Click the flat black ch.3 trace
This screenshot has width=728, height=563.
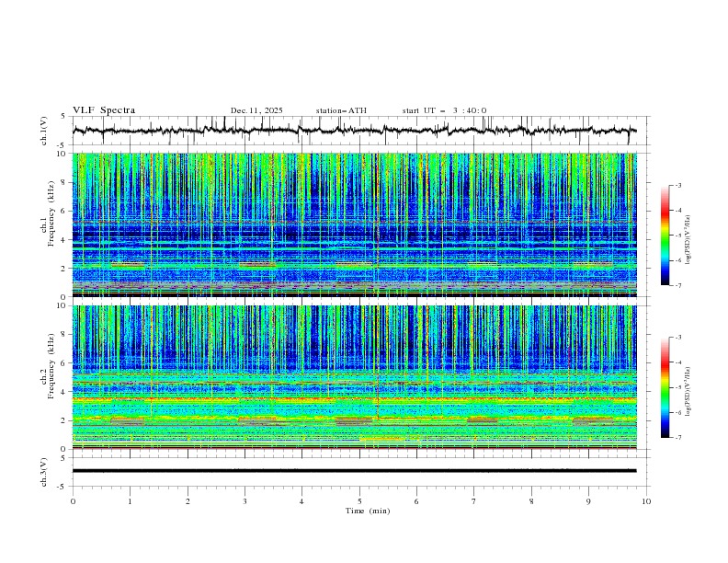tap(354, 471)
